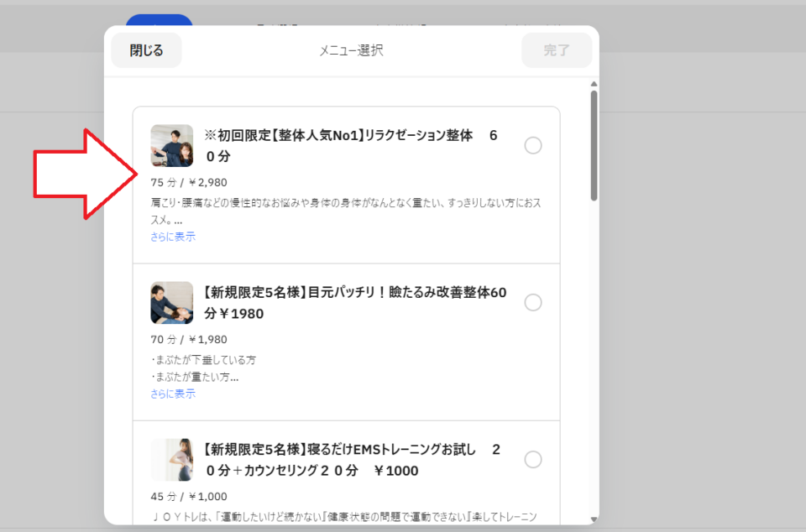Click the 寝るだけEMSトレーニングお試し title
This screenshot has height=532, width=806.
pos(351,460)
